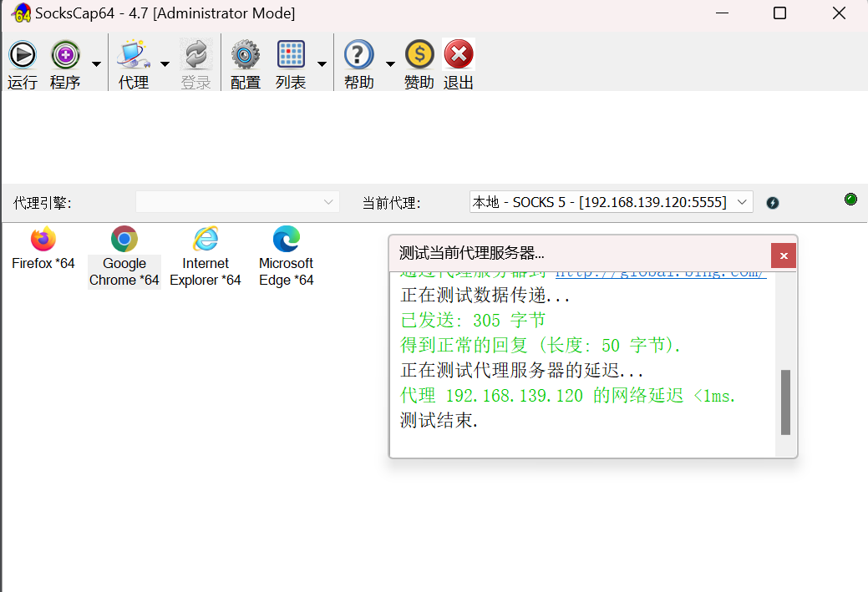Select the Microsoft Edge *64 shortcut
This screenshot has height=592, width=868.
pyautogui.click(x=287, y=256)
